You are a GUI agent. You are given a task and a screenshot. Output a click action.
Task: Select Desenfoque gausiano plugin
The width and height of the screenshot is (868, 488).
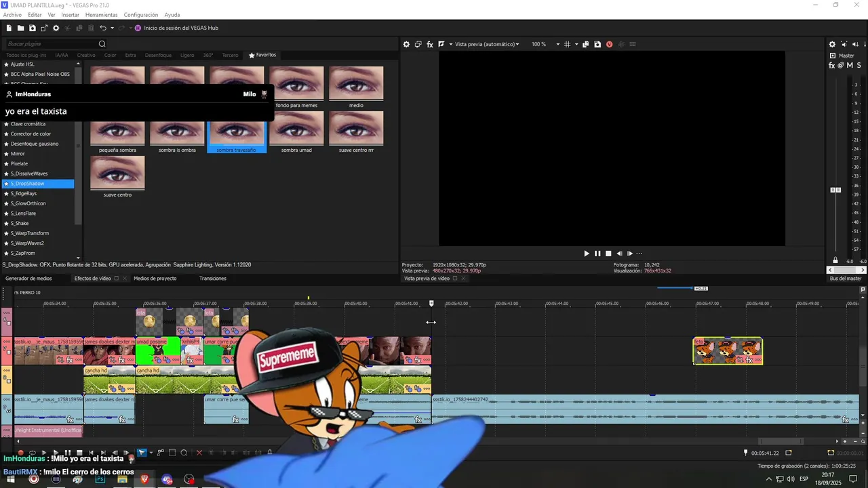click(x=38, y=144)
